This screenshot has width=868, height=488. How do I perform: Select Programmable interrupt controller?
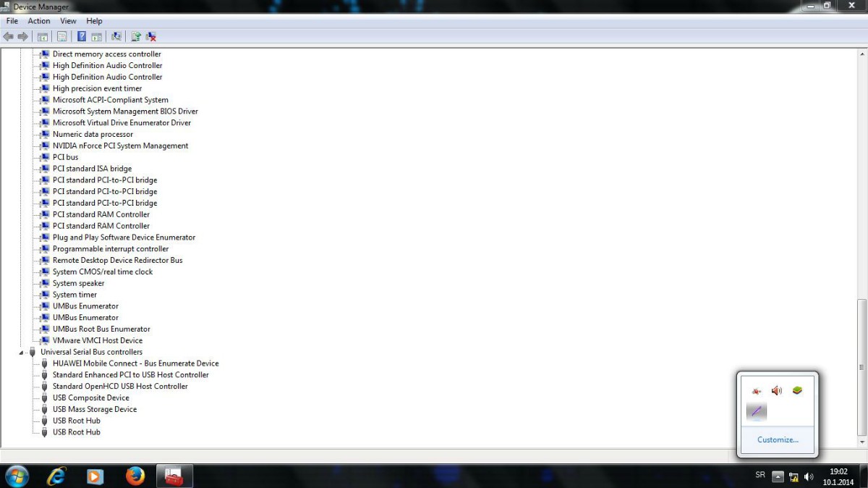tap(111, 249)
